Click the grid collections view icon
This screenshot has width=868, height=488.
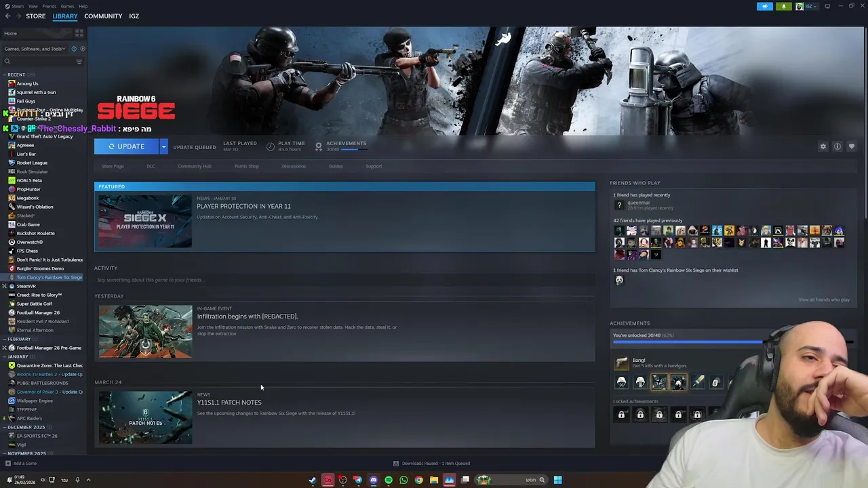point(79,33)
